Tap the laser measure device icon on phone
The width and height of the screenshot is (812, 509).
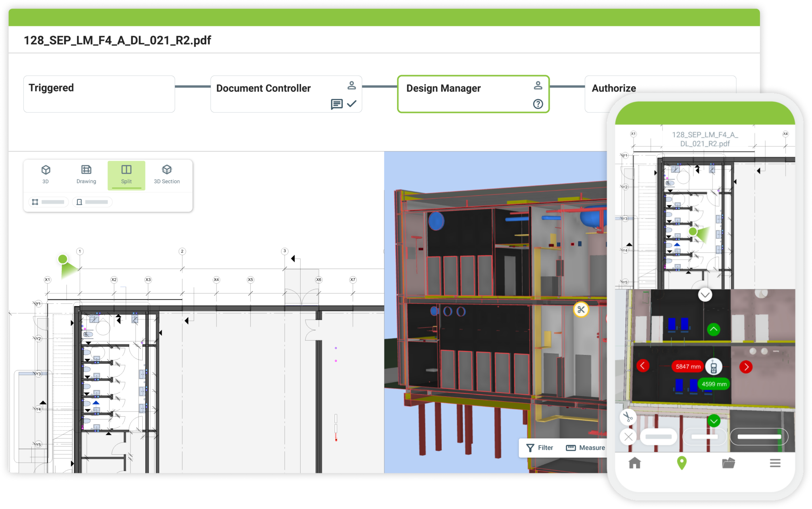714,367
